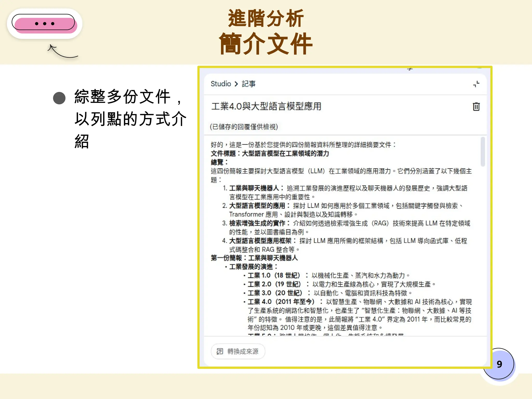
Task: Click the 記事 breadcrumb label
Action: (249, 84)
